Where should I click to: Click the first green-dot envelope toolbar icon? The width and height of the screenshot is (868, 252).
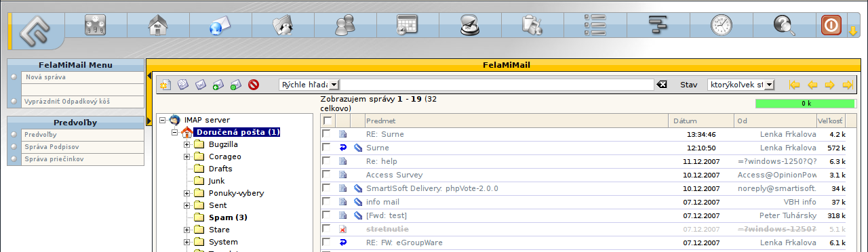[x=218, y=85]
